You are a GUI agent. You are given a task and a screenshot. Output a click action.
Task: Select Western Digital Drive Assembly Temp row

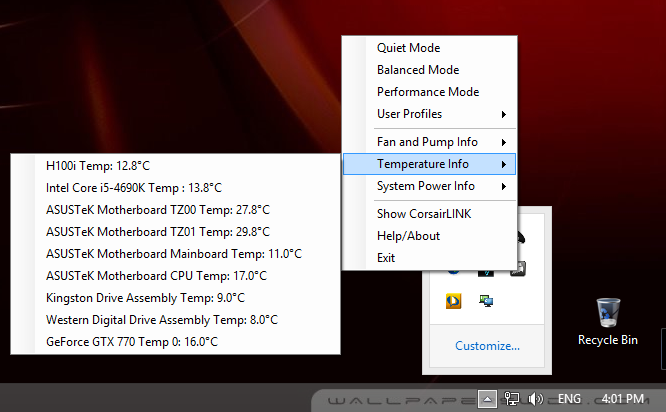coord(175,320)
